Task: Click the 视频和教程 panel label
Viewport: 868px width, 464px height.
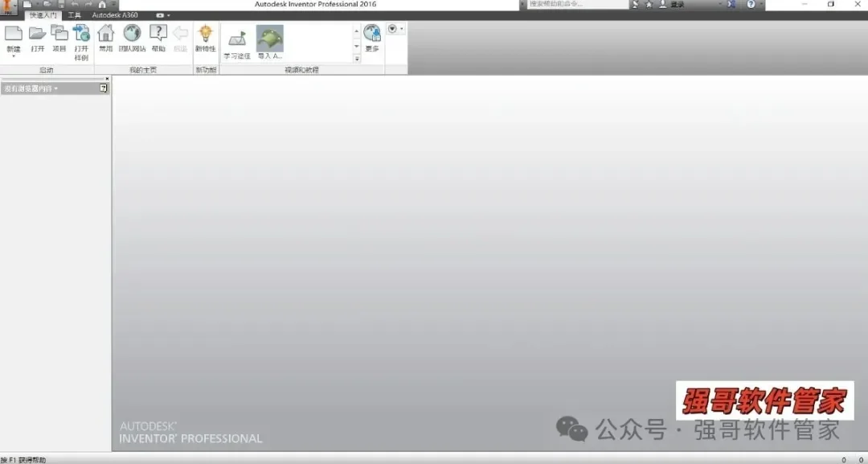Action: click(301, 70)
